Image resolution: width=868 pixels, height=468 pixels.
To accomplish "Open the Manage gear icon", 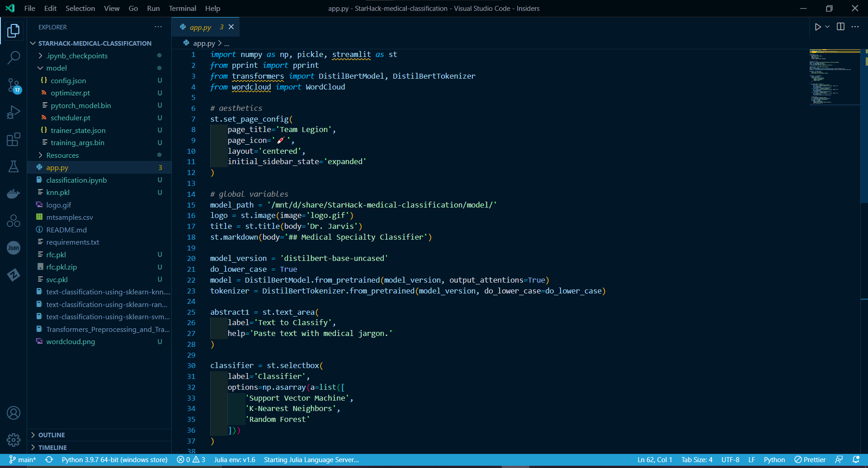I will 14,440.
